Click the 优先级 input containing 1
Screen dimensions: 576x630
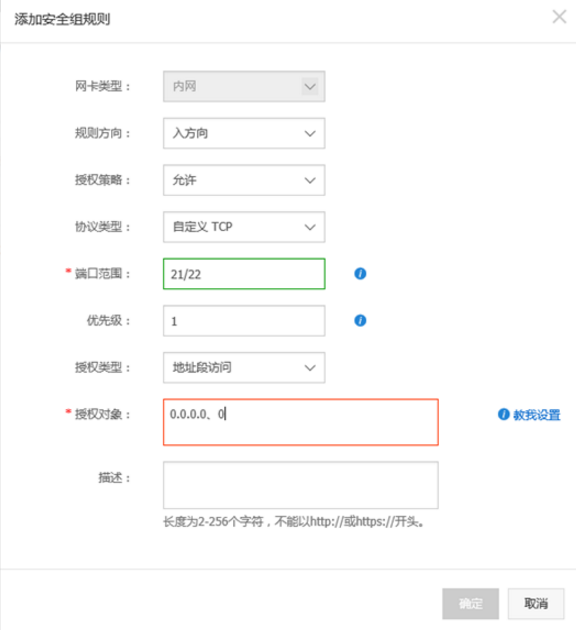point(244,321)
